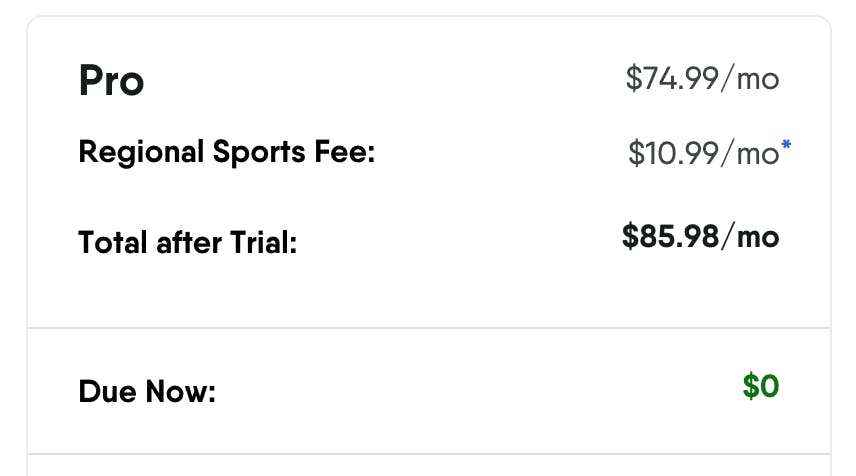Select the $74.99/mo Pro price
The image size is (856, 476).
point(702,78)
